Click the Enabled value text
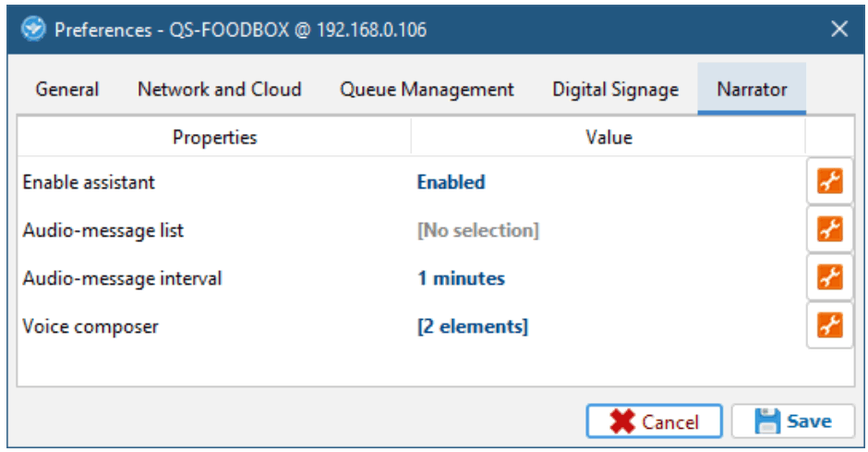Viewport: 868px width, 452px height. pos(451,182)
